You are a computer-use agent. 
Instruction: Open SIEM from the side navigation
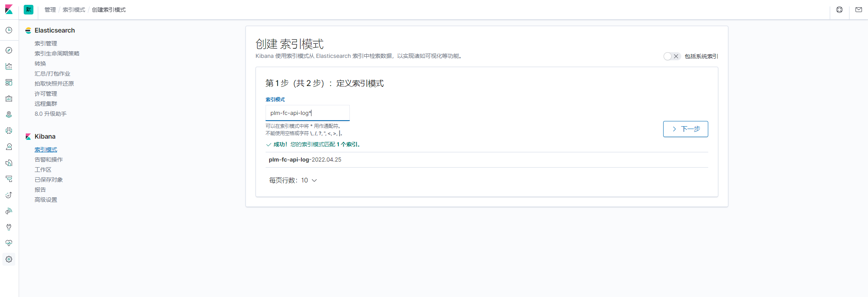pyautogui.click(x=9, y=211)
